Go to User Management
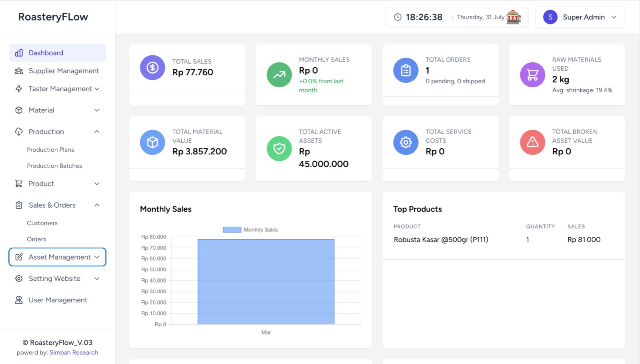Viewport: 640px width, 364px height. coord(58,300)
